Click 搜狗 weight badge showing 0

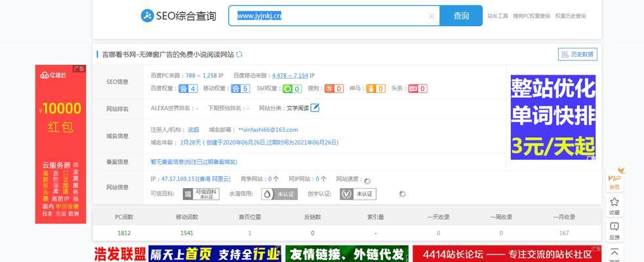point(334,88)
